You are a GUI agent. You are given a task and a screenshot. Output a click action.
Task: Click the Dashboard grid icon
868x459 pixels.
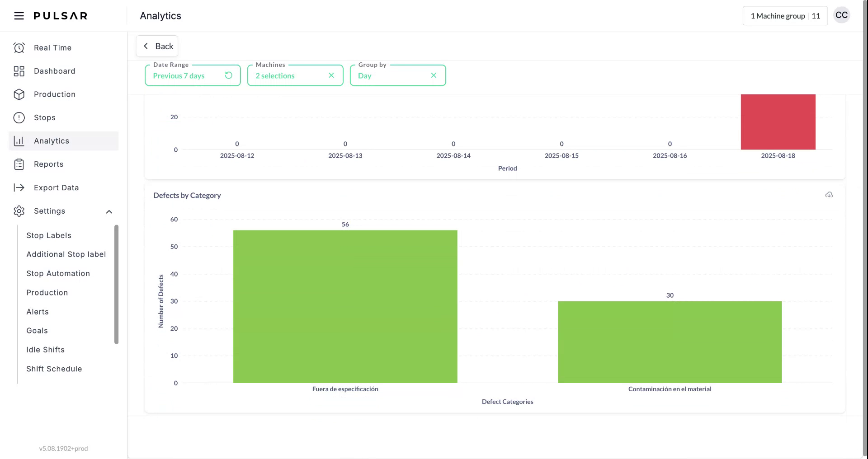(19, 71)
